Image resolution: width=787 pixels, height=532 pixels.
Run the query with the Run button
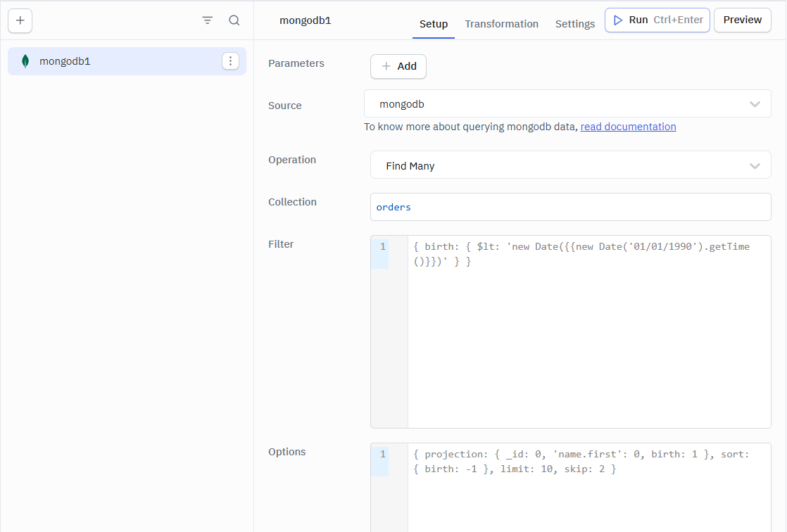pos(657,20)
